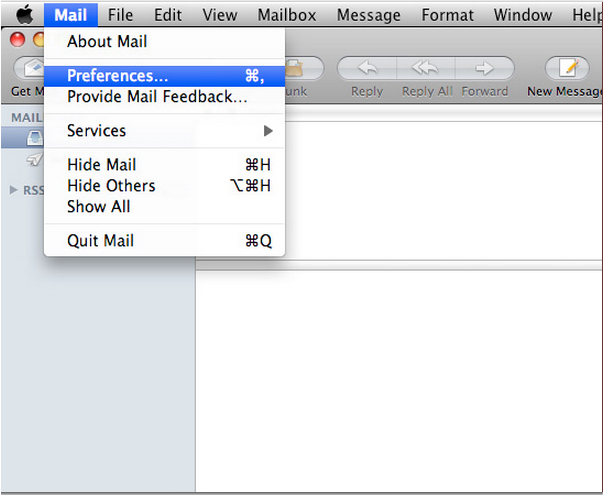Choose Preferences… from Mail menu
Image resolution: width=603 pixels, height=497 pixels.
pos(165,76)
